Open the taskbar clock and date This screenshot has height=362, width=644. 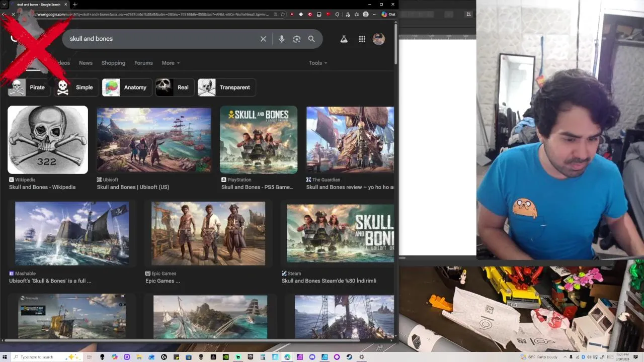click(622, 357)
